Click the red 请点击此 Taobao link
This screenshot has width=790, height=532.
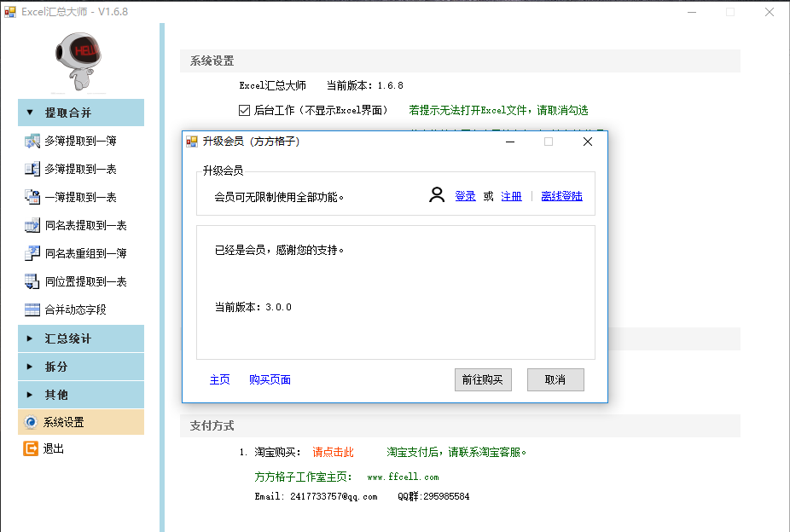pos(333,452)
